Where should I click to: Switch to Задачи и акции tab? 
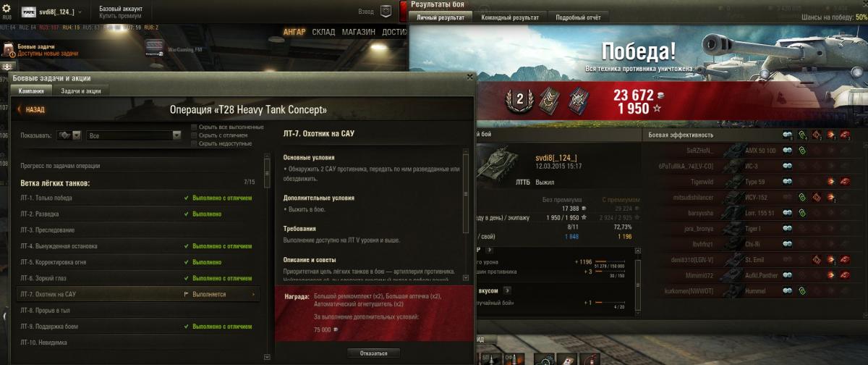(x=81, y=91)
